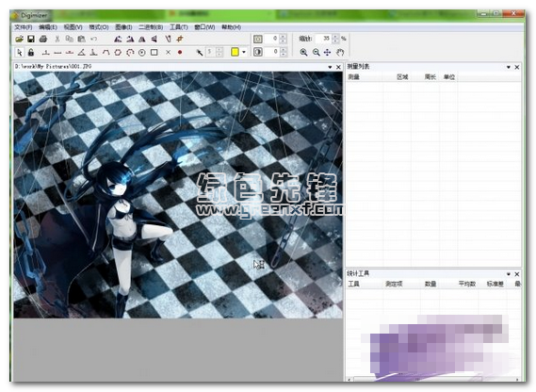
Task: Open the 窗口(W) menu
Action: 204,27
